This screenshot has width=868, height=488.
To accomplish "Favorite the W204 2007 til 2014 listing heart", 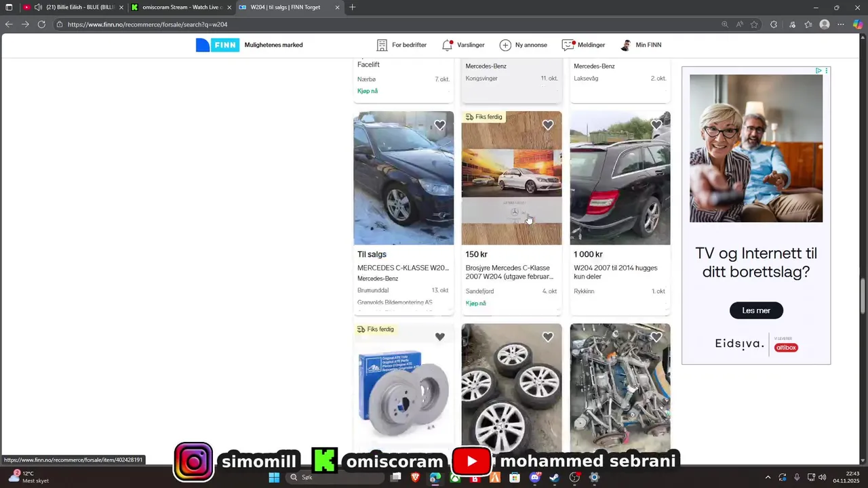I will pos(656,125).
